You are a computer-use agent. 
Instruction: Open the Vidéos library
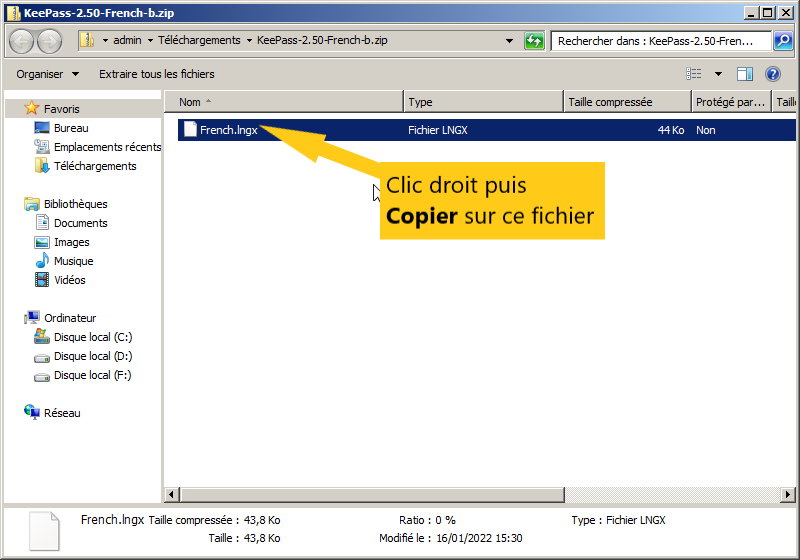(69, 279)
